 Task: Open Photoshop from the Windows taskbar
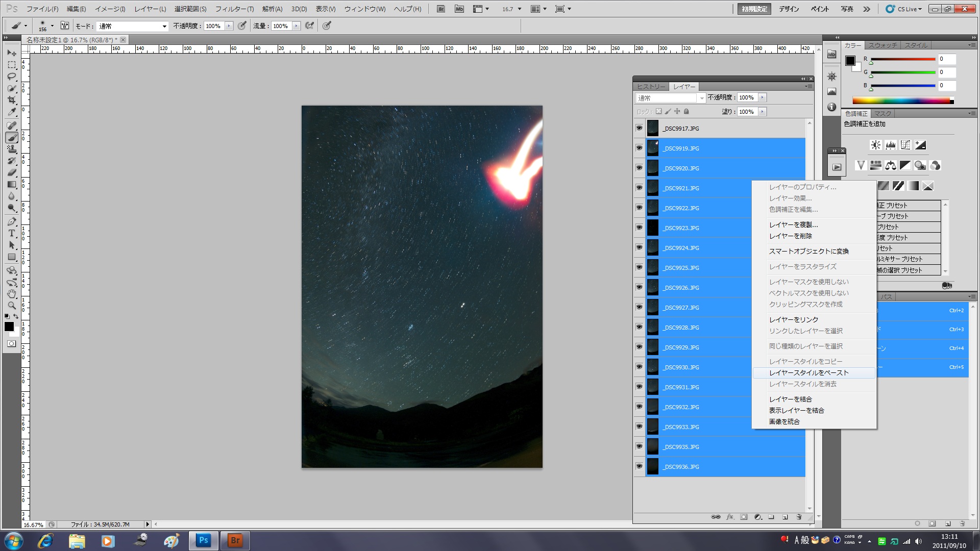203,540
